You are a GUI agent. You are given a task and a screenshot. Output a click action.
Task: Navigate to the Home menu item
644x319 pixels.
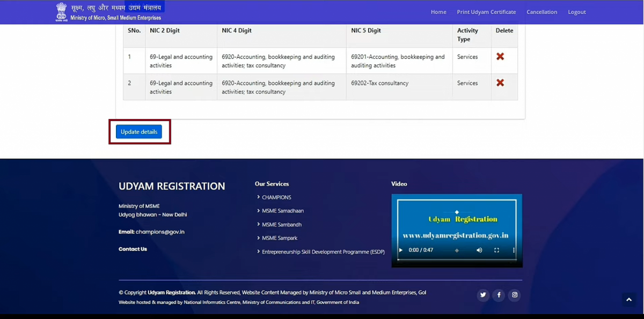[438, 12]
